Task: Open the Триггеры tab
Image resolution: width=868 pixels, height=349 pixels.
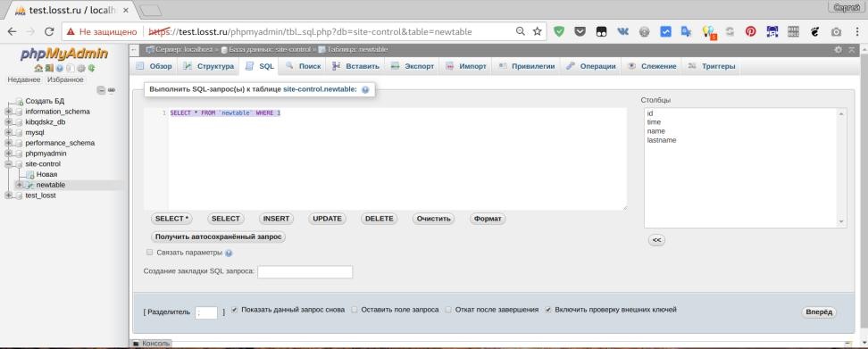Action: (712, 66)
